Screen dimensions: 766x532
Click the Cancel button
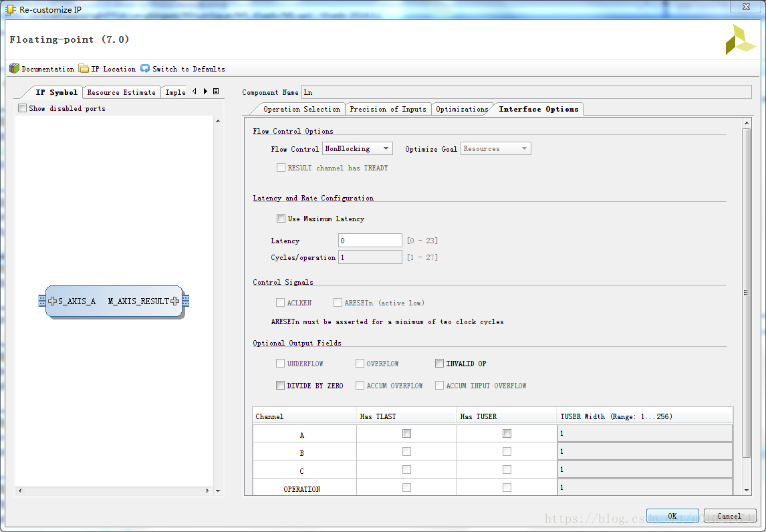click(729, 516)
